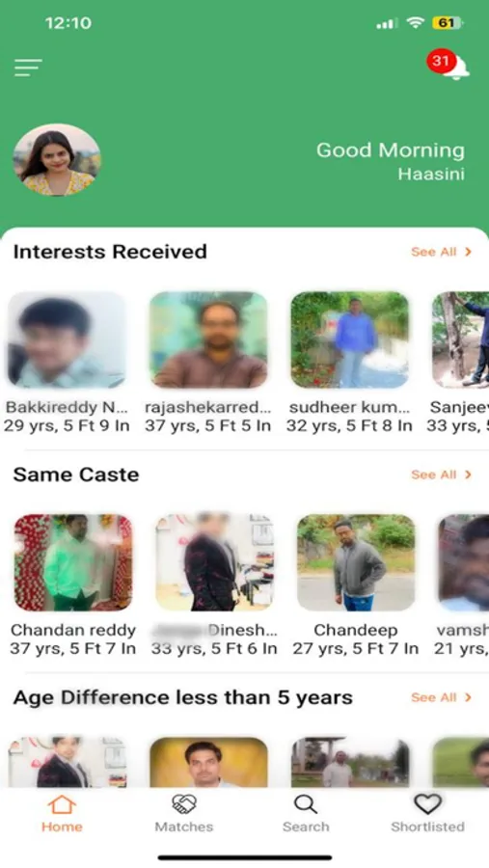Tap the Search magnifier icon
The image size is (489, 868).
[x=305, y=803]
